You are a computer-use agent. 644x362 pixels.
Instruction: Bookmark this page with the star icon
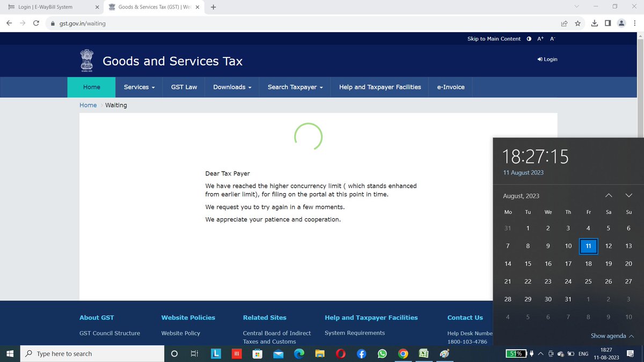click(577, 24)
